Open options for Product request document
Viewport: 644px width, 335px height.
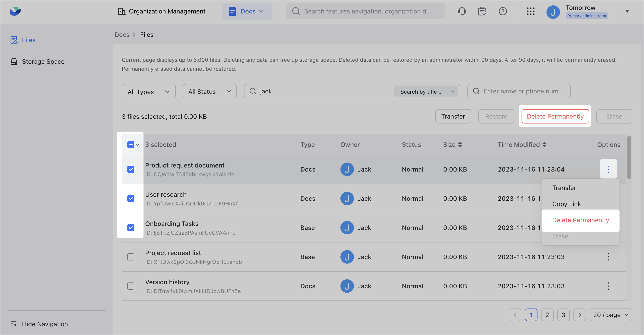(x=608, y=169)
